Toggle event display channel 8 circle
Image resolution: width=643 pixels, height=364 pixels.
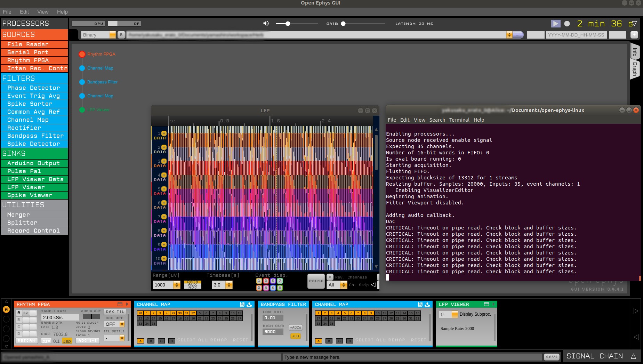(280, 288)
